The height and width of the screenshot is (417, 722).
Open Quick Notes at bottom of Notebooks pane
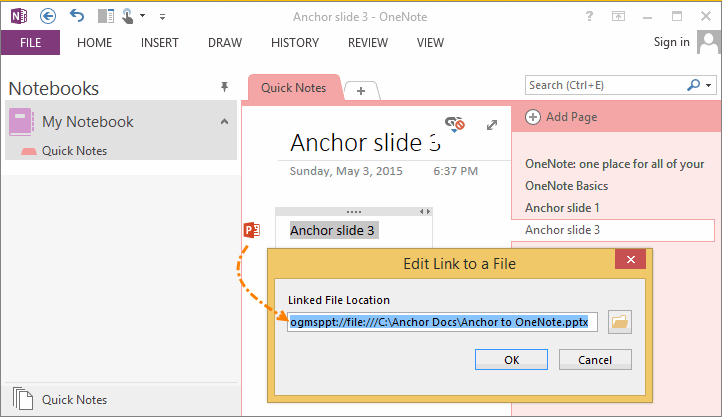click(x=74, y=400)
